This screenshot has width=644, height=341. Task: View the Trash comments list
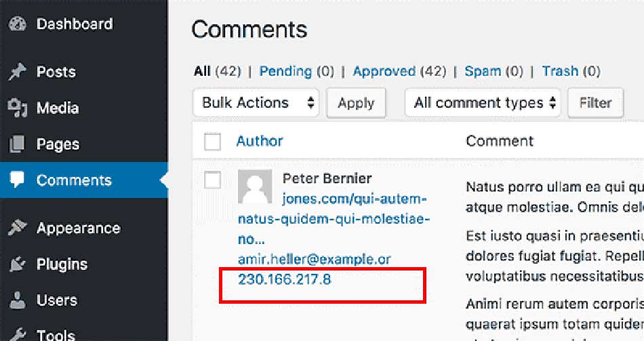(560, 71)
